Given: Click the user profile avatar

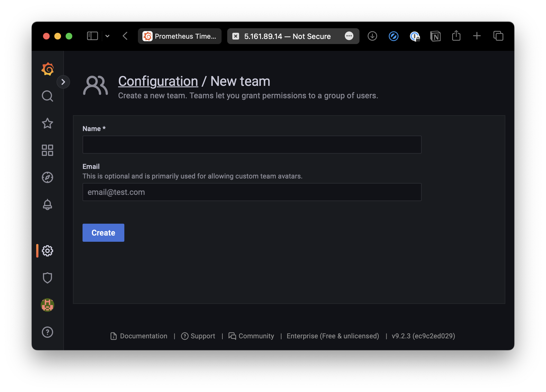Looking at the screenshot, I should coord(47,305).
